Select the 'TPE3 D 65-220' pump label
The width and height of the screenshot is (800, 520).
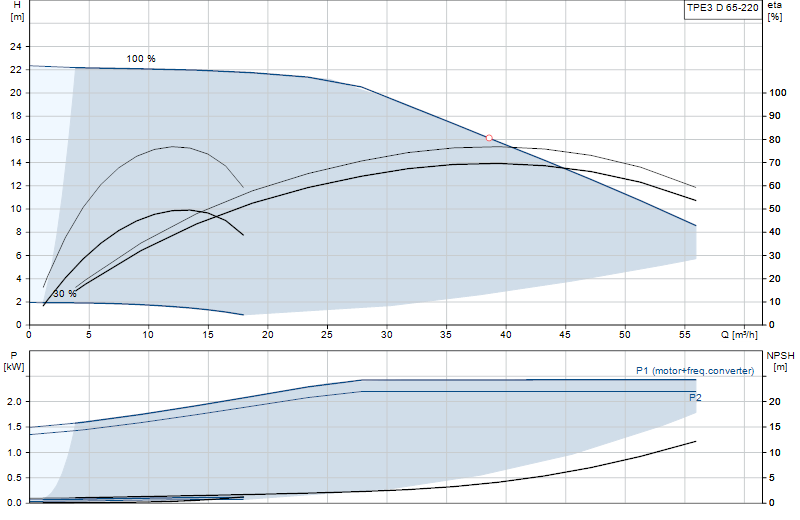point(722,8)
